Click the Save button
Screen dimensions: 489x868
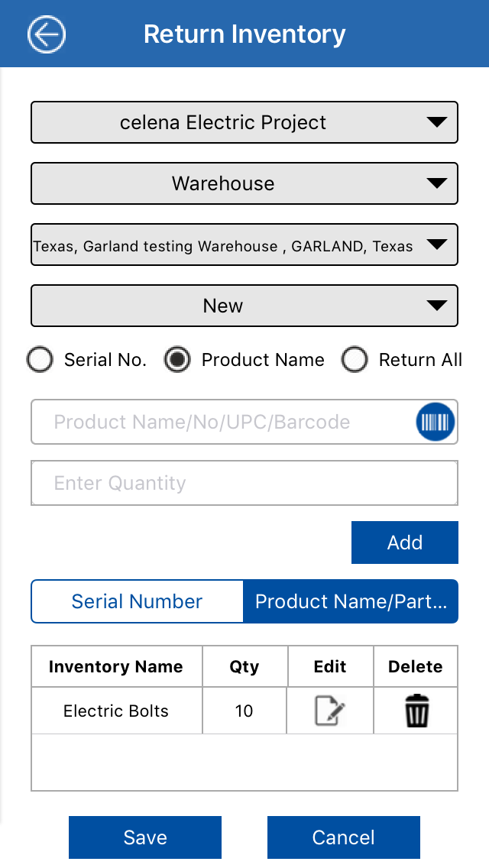(145, 837)
